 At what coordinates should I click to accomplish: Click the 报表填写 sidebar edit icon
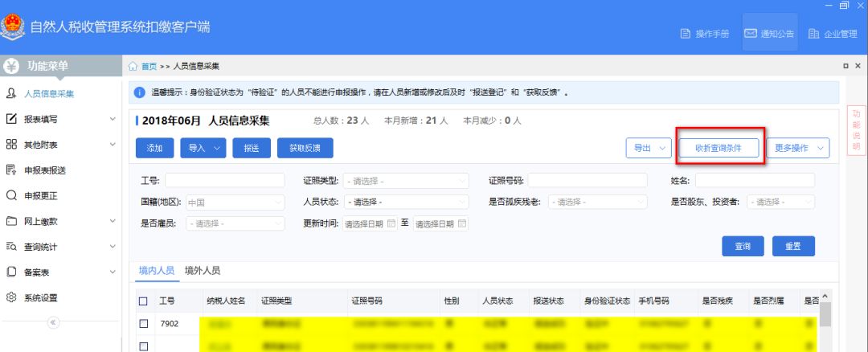click(11, 119)
